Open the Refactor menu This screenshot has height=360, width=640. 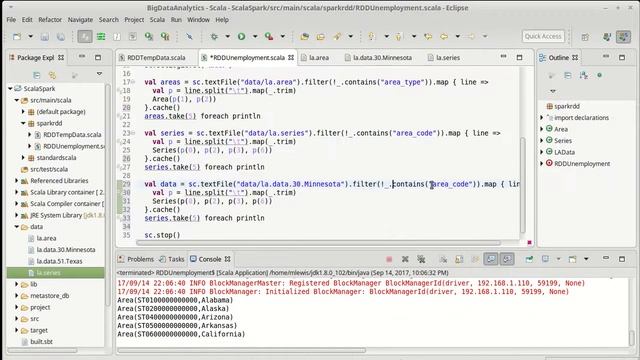pyautogui.click(x=50, y=20)
